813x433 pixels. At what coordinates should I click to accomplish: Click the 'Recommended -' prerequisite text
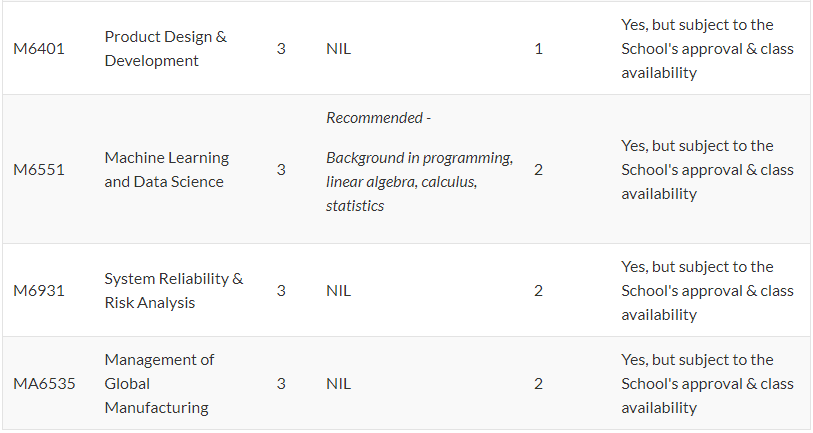click(379, 118)
